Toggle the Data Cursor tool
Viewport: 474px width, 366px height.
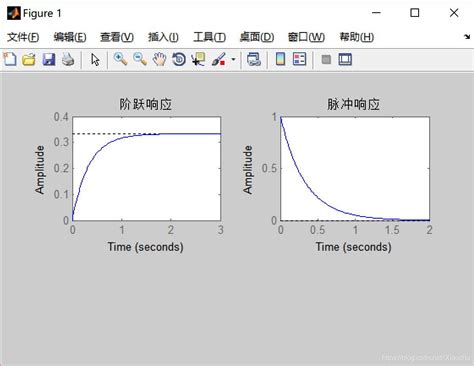(x=199, y=60)
